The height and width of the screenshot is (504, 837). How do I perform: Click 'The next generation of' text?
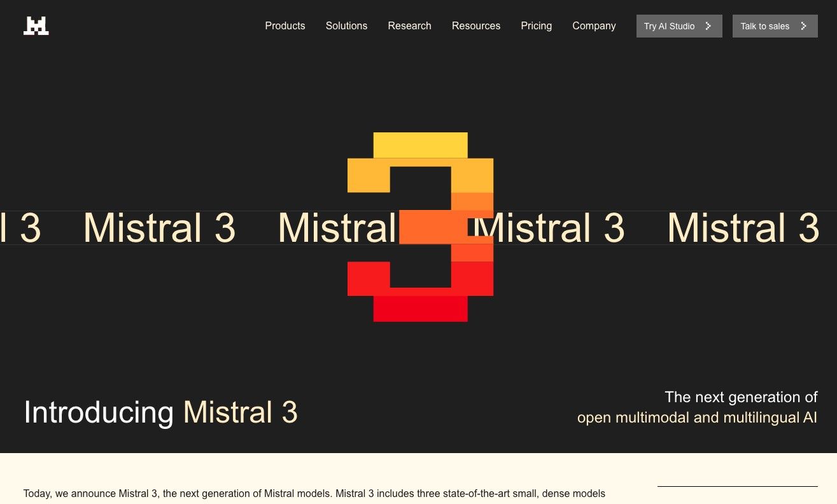(x=741, y=397)
